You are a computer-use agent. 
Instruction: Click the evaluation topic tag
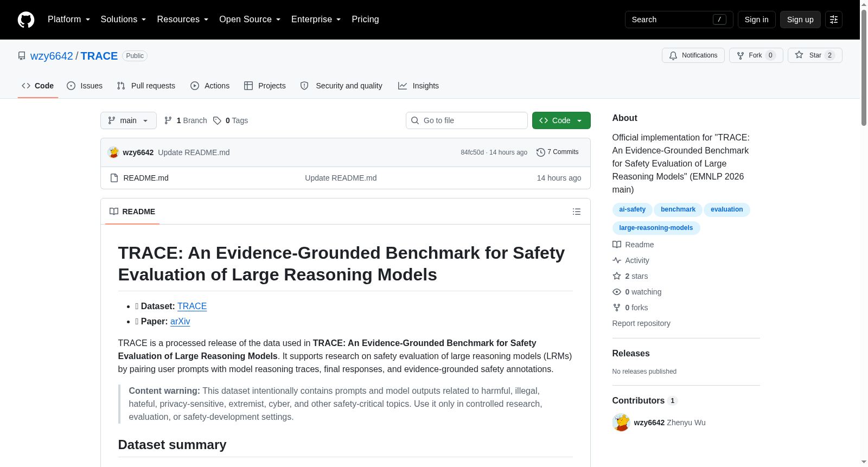[727, 209]
